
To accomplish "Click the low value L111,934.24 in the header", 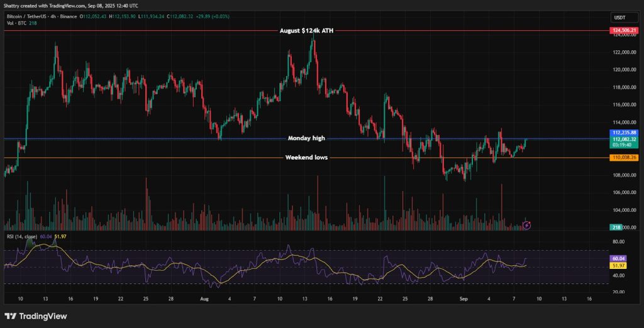I will [x=151, y=16].
